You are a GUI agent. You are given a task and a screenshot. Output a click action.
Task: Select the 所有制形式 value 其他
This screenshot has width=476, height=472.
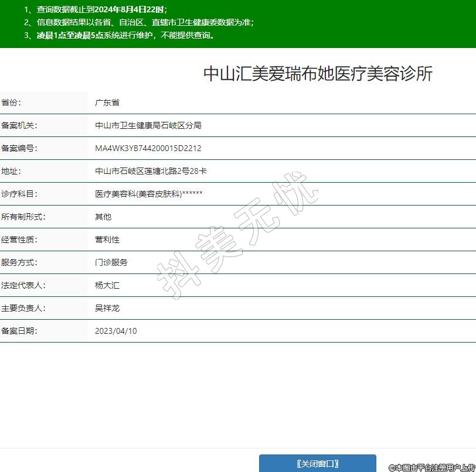103,217
